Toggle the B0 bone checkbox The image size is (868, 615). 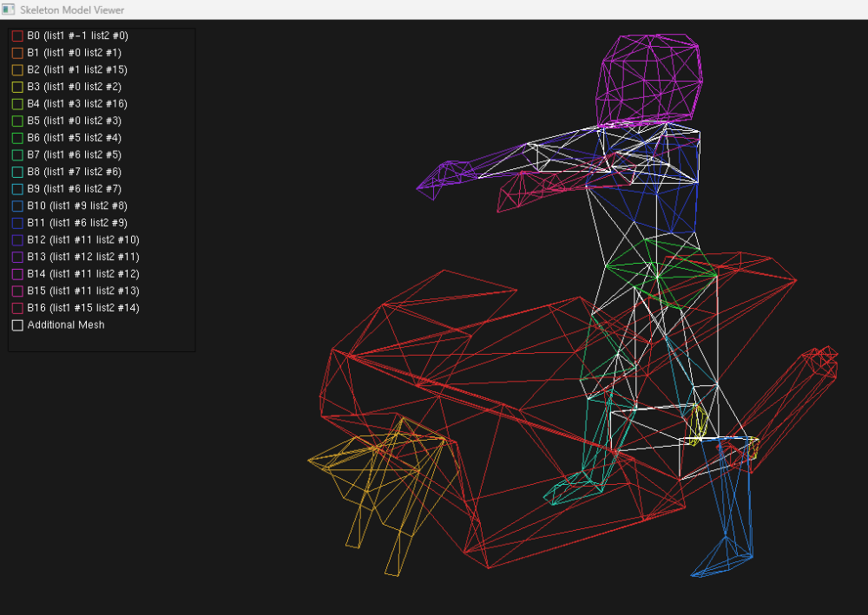(17, 36)
